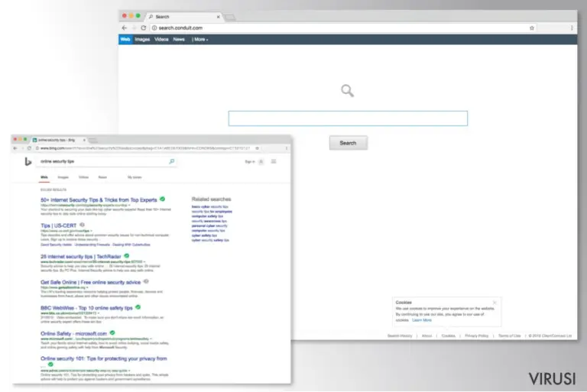The image size is (587, 392).
Task: Dismiss the Cookies notice with X
Action: click(495, 303)
